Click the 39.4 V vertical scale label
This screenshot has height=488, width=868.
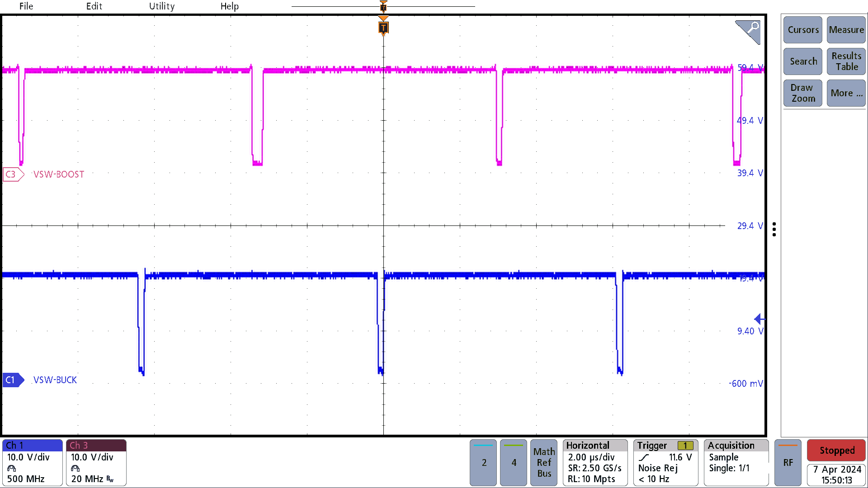[750, 173]
